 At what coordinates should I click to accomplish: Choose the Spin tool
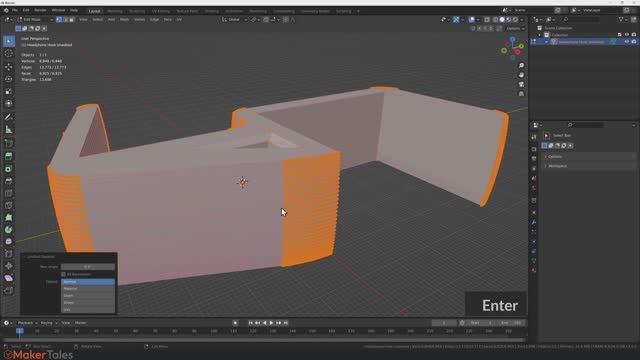(x=9, y=230)
